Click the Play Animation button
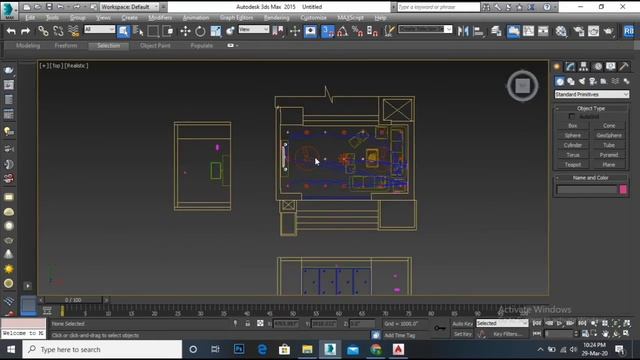 [560, 323]
